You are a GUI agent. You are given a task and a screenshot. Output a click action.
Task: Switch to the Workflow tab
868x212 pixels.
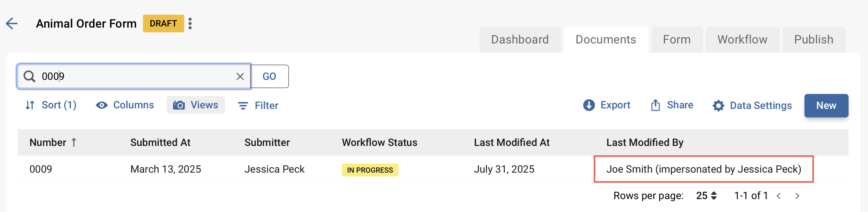tap(742, 39)
